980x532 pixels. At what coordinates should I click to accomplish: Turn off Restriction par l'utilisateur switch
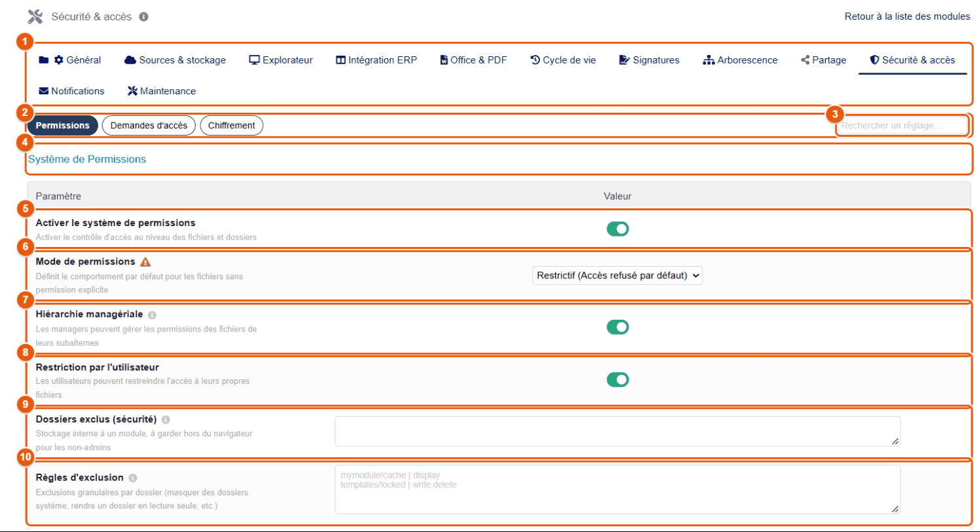pos(617,379)
